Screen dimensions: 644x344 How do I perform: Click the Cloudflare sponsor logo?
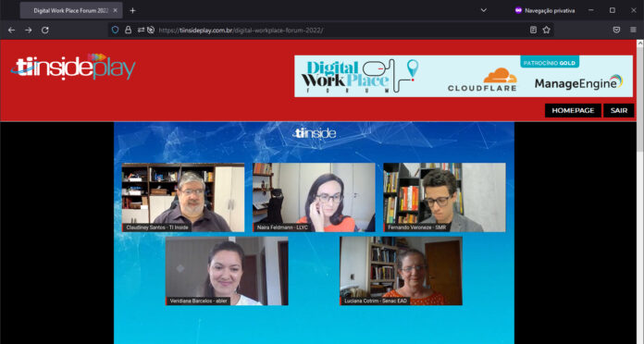coord(482,80)
